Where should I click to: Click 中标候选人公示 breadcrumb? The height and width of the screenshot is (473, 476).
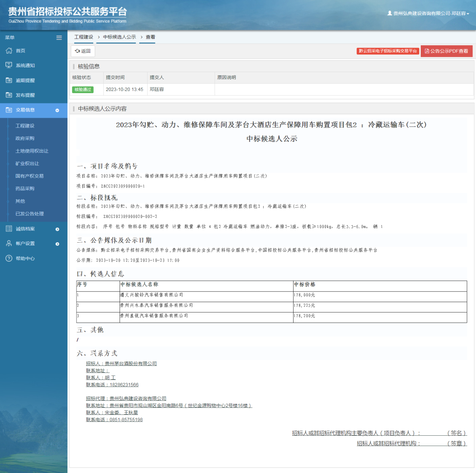coord(119,37)
